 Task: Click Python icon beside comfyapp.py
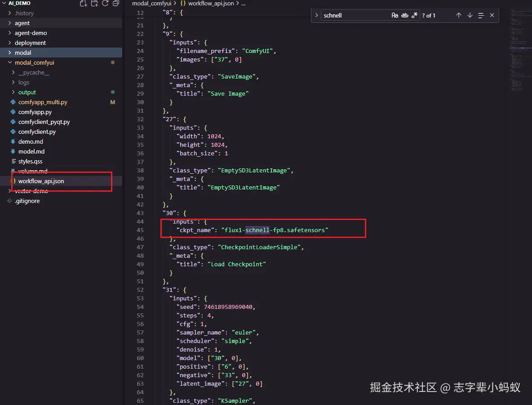13,112
